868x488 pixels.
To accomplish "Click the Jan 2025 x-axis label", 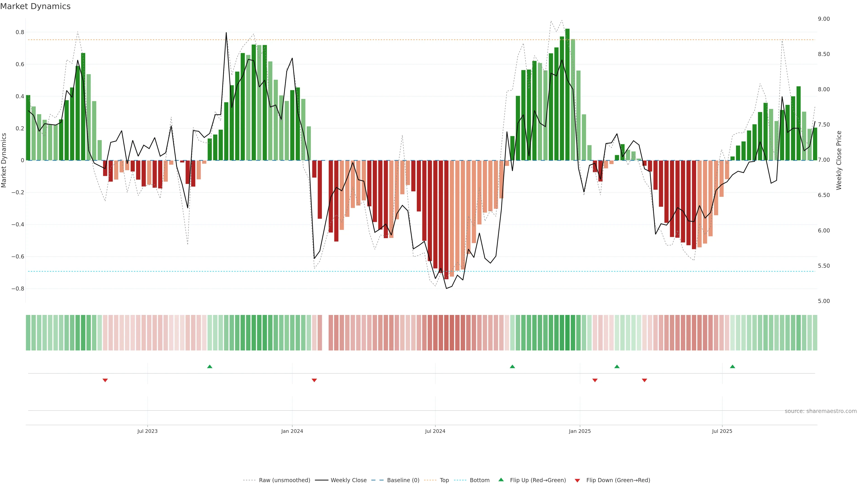I will click(580, 431).
